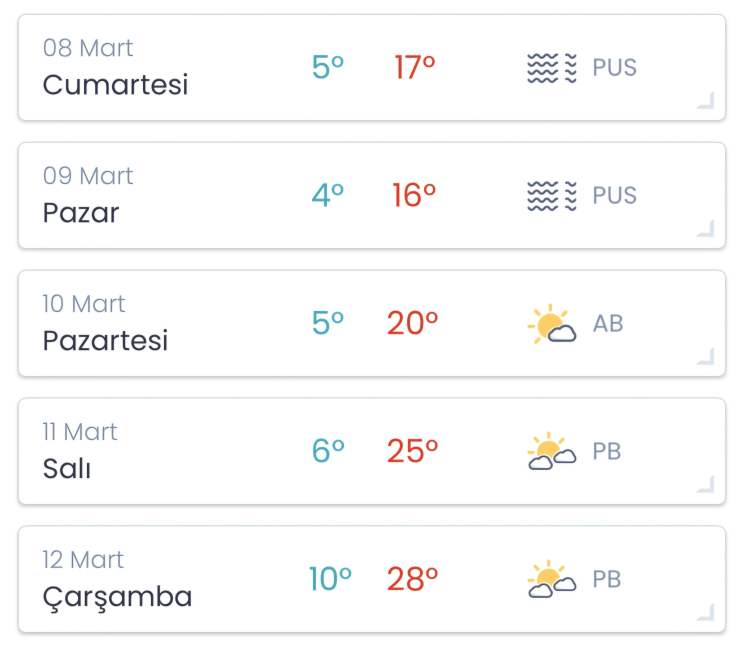Expand the Çarşamba card corner arrow

[706, 611]
